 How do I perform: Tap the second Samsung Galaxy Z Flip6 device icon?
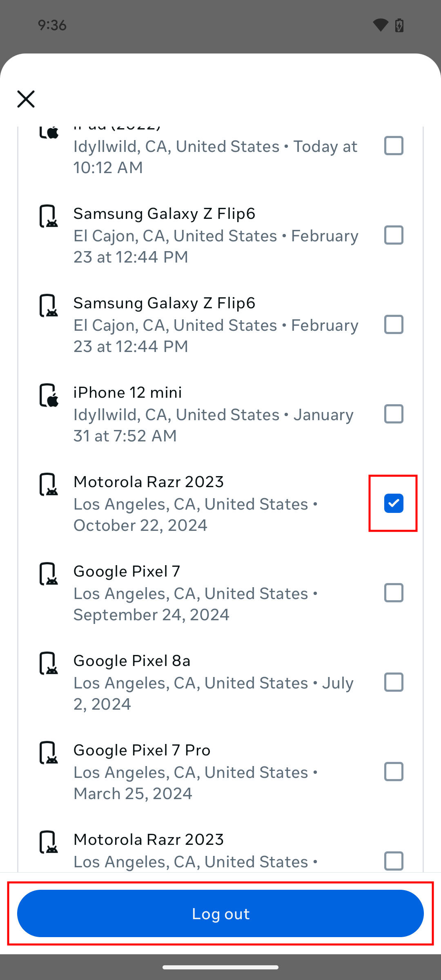[49, 306]
